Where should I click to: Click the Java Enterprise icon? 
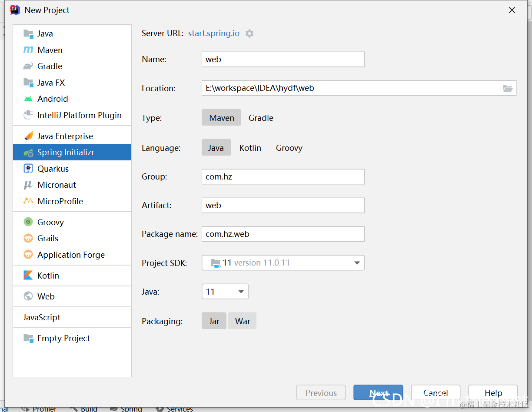(x=28, y=136)
